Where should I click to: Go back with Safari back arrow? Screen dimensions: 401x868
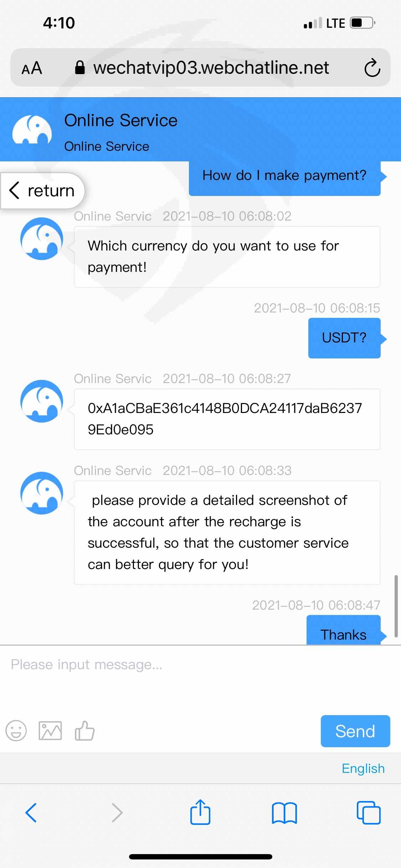click(31, 812)
